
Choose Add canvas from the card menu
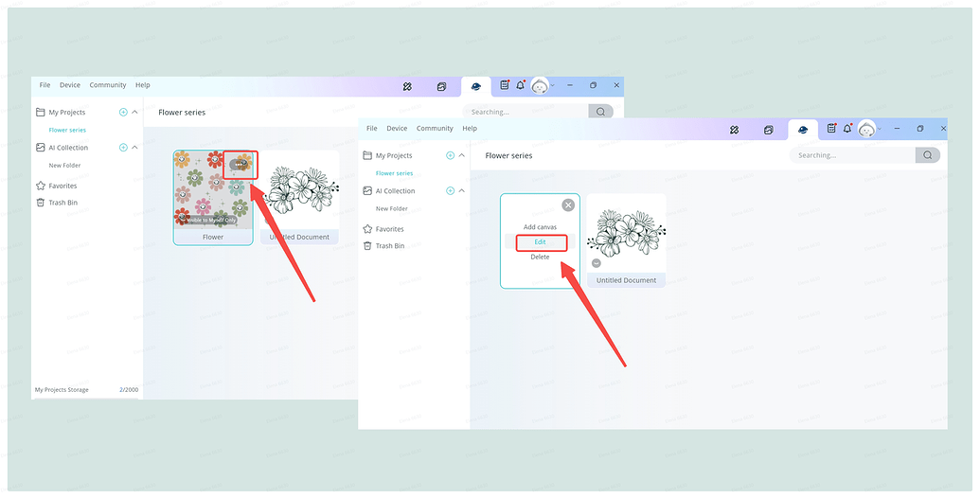pos(540,227)
